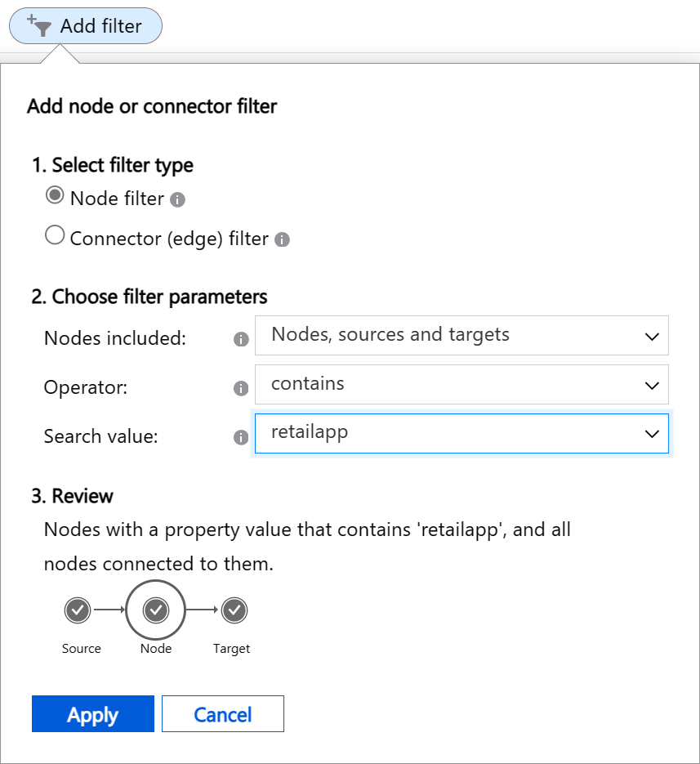Click info icon next to Node filter
This screenshot has width=700, height=764.
tap(178, 199)
